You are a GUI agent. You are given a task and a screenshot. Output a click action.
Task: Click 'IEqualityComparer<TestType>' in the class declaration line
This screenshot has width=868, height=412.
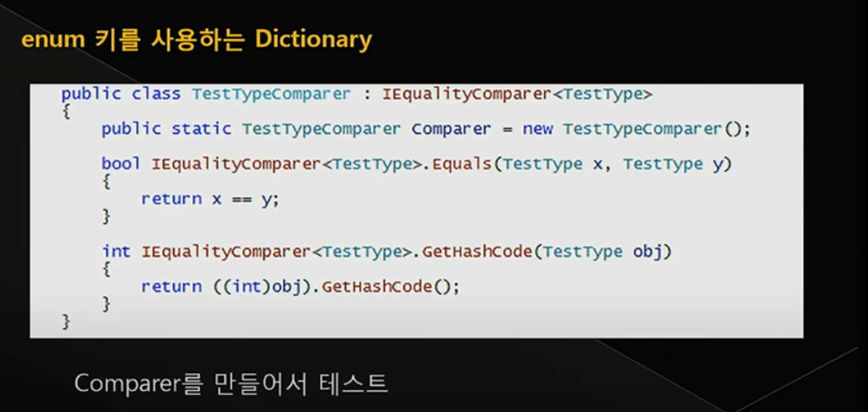517,95
